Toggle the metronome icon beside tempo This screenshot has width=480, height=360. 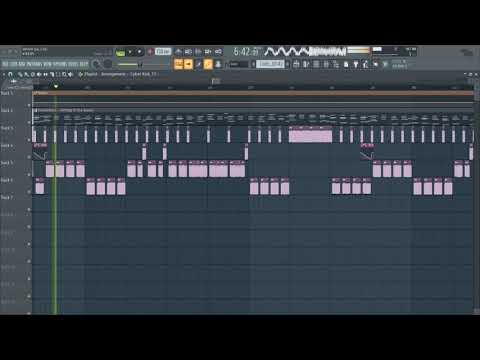[x=178, y=52]
